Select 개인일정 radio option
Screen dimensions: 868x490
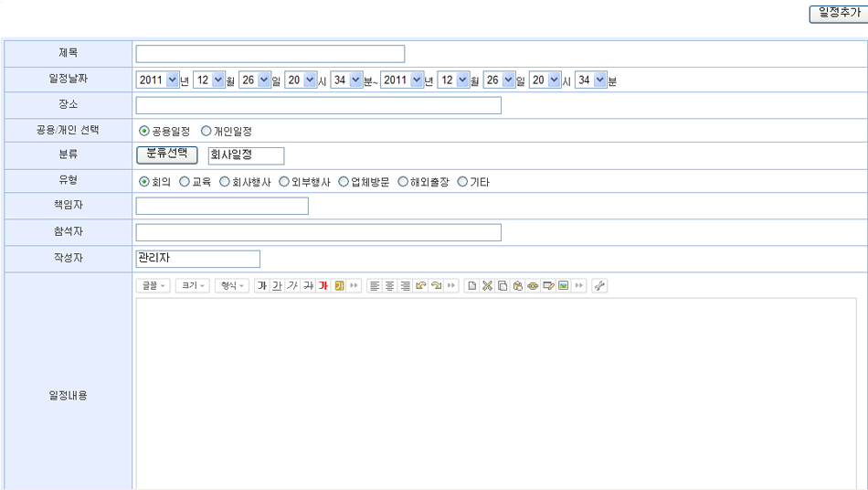coord(206,132)
